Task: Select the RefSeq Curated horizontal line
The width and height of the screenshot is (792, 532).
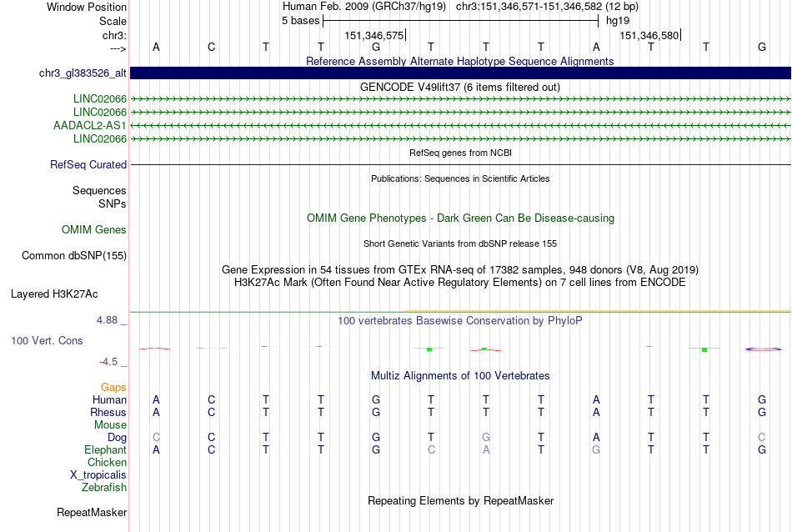Action: pos(460,165)
